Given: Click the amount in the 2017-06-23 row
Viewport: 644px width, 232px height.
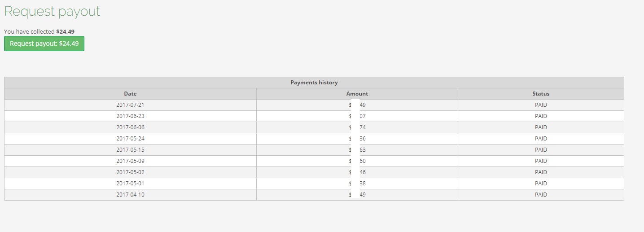Looking at the screenshot, I should click(357, 116).
